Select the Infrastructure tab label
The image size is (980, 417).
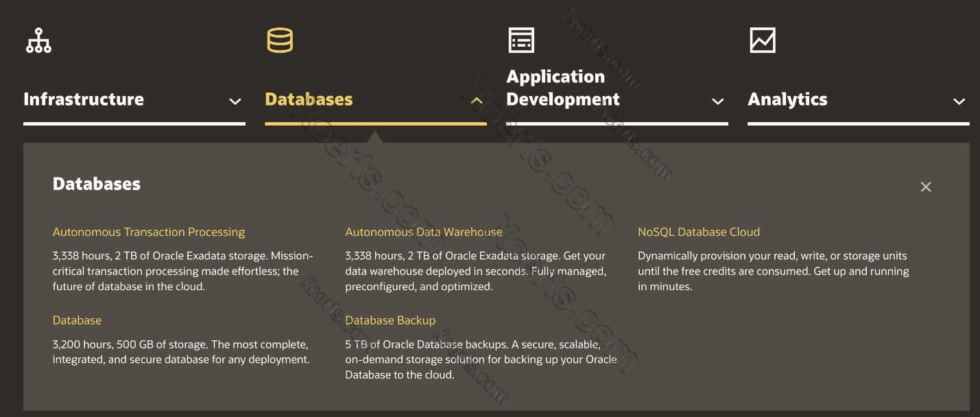click(84, 99)
